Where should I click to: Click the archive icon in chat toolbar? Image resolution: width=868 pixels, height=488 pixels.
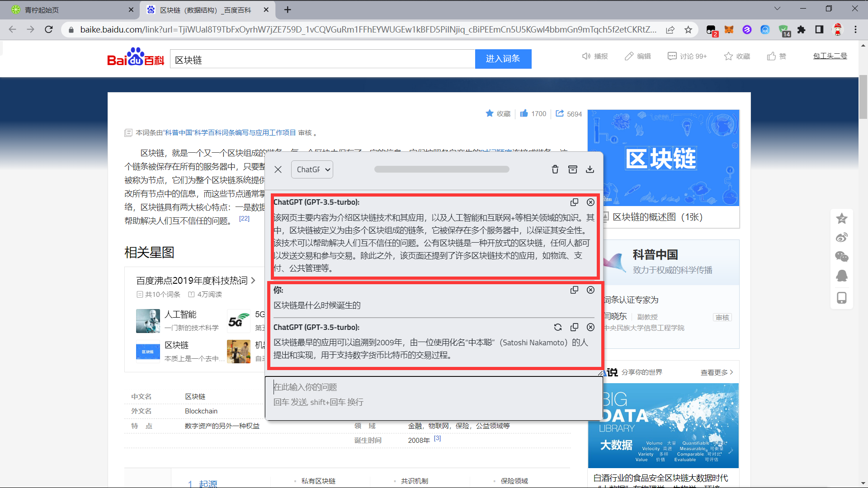(573, 169)
